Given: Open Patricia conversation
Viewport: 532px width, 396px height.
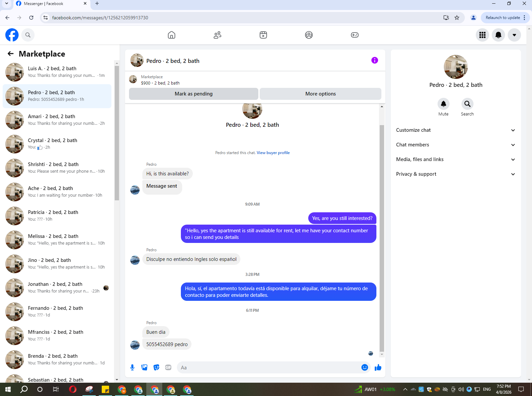Looking at the screenshot, I should pyautogui.click(x=57, y=216).
